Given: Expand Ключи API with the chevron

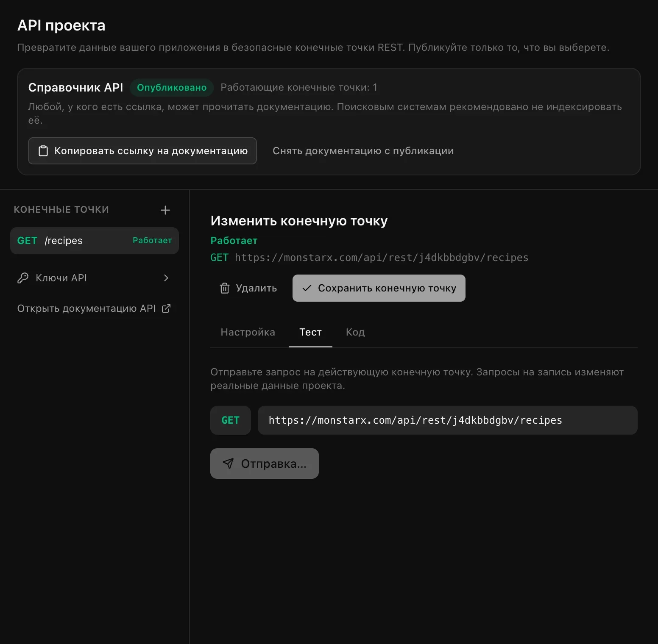Looking at the screenshot, I should tap(166, 278).
